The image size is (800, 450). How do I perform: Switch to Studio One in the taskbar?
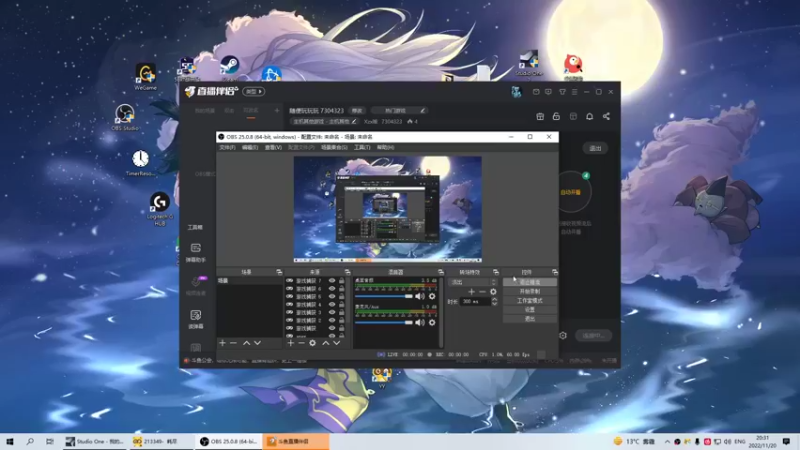[x=95, y=441]
